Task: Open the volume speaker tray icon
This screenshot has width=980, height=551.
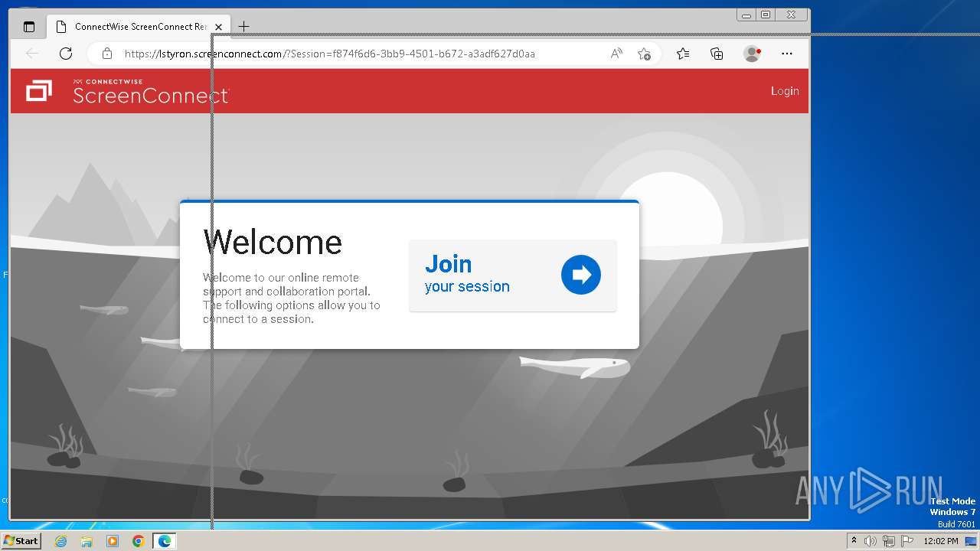Action: (x=871, y=541)
